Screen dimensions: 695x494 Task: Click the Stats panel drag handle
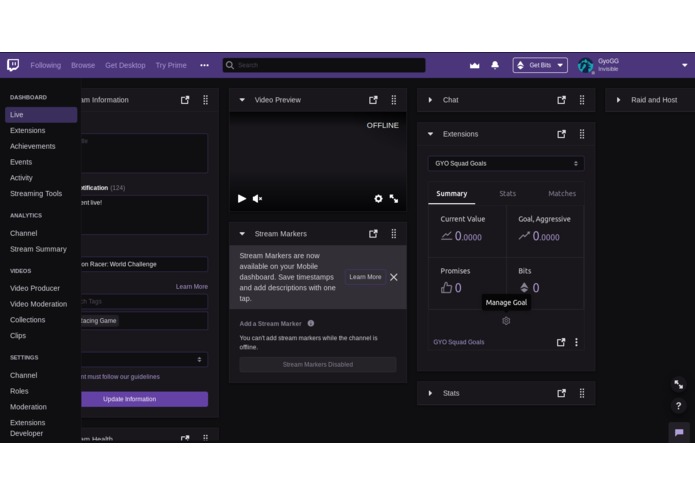pos(582,393)
